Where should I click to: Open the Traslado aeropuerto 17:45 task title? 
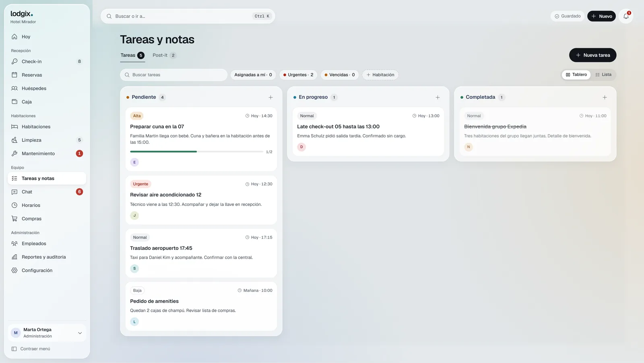(x=161, y=248)
